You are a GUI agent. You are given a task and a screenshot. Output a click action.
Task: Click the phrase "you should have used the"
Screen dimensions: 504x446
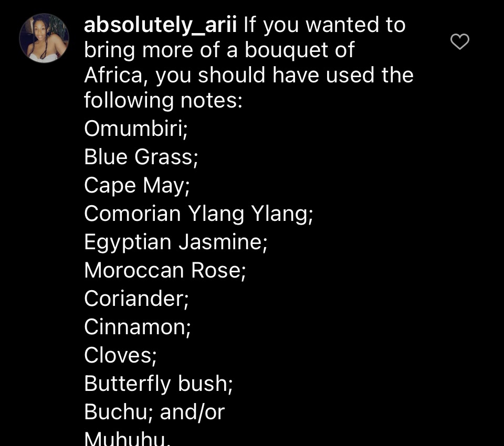point(285,76)
